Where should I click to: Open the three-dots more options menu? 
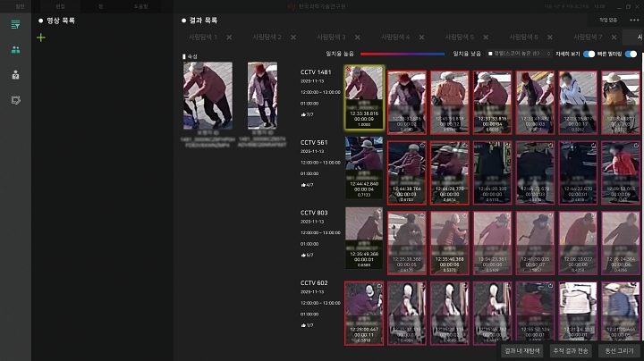pyautogui.click(x=634, y=19)
